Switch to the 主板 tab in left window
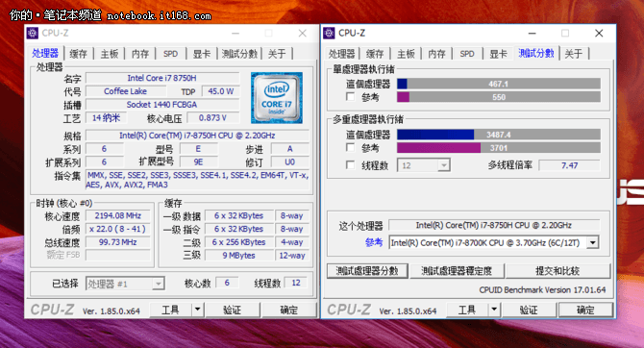The height and width of the screenshot is (348, 644). 110,54
